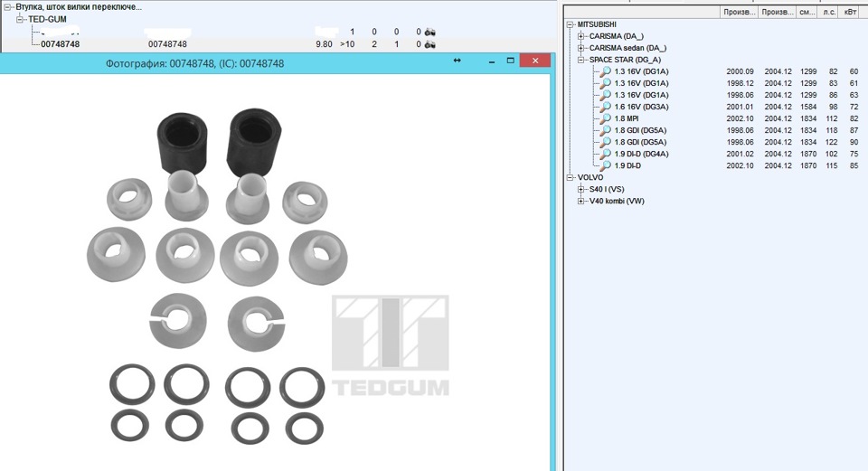
Task: Click the binoculars icon in the 00748748 row
Action: pos(429,44)
